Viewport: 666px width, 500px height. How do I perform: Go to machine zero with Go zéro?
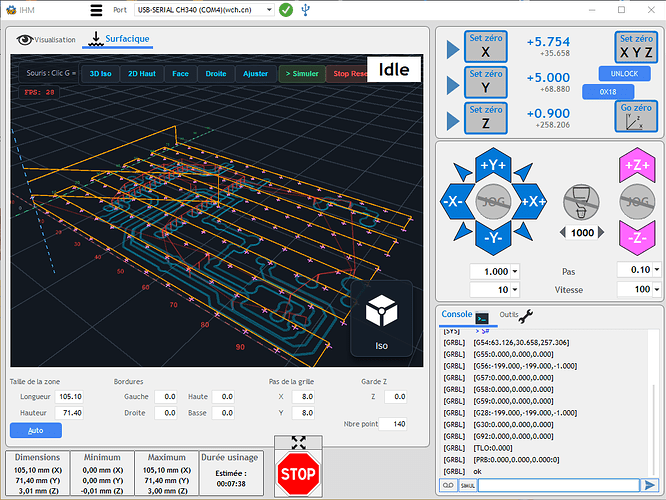(x=636, y=116)
